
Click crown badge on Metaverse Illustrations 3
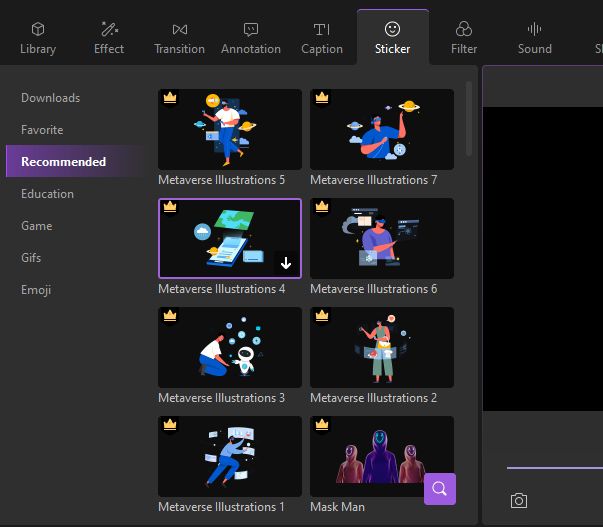[170, 315]
